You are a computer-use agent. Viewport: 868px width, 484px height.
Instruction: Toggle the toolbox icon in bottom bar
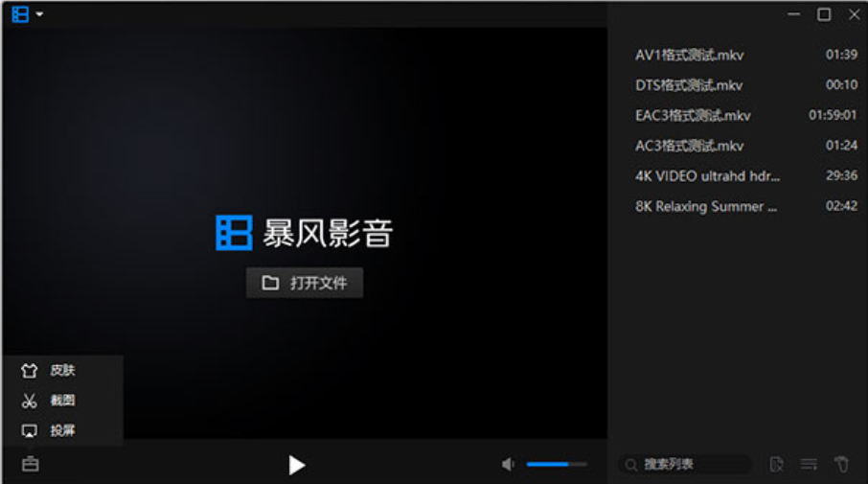(x=31, y=464)
